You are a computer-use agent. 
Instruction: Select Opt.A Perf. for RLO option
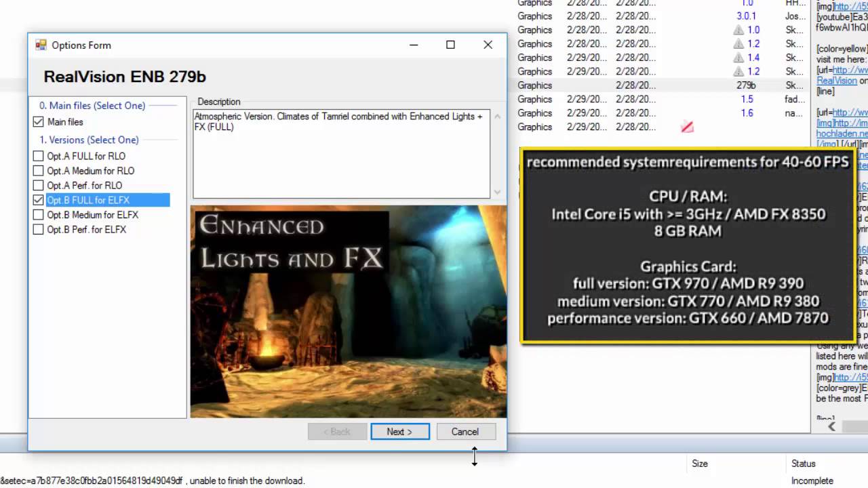38,185
